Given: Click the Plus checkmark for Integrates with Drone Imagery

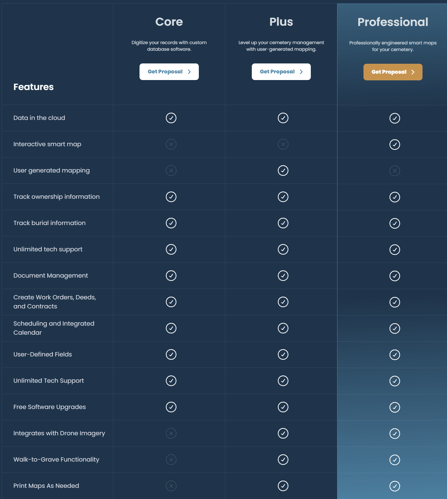Looking at the screenshot, I should point(283,433).
